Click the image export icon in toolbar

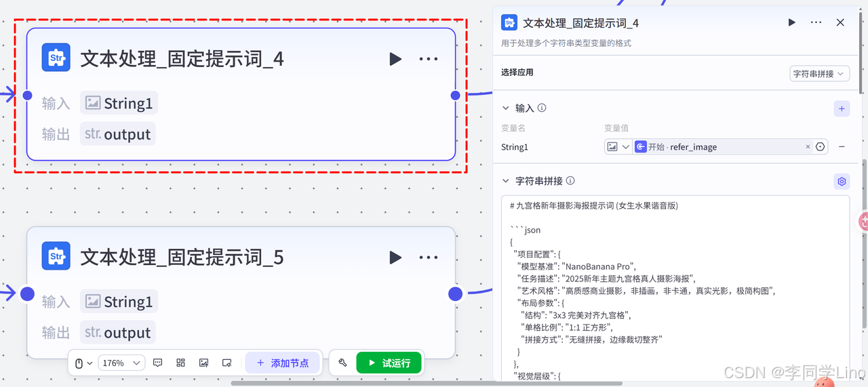click(203, 363)
